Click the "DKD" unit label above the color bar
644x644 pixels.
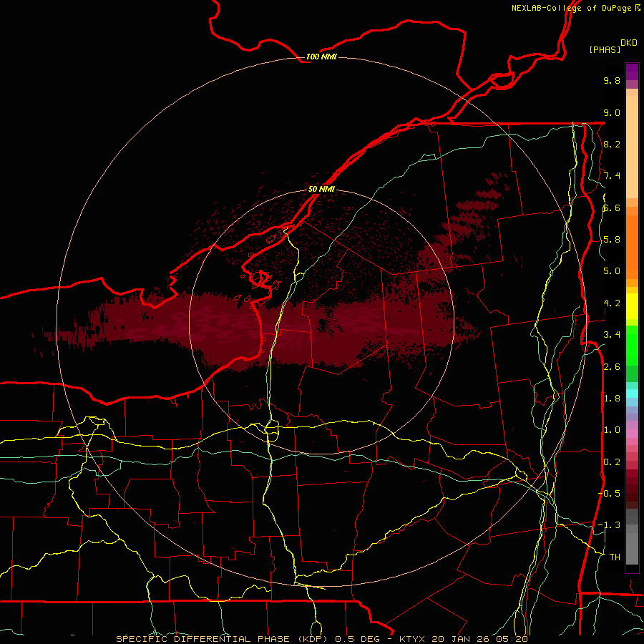629,43
